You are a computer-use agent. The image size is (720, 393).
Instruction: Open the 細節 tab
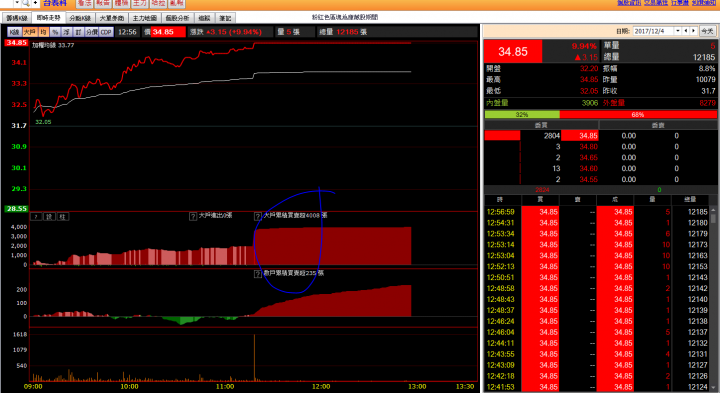pyautogui.click(x=204, y=18)
